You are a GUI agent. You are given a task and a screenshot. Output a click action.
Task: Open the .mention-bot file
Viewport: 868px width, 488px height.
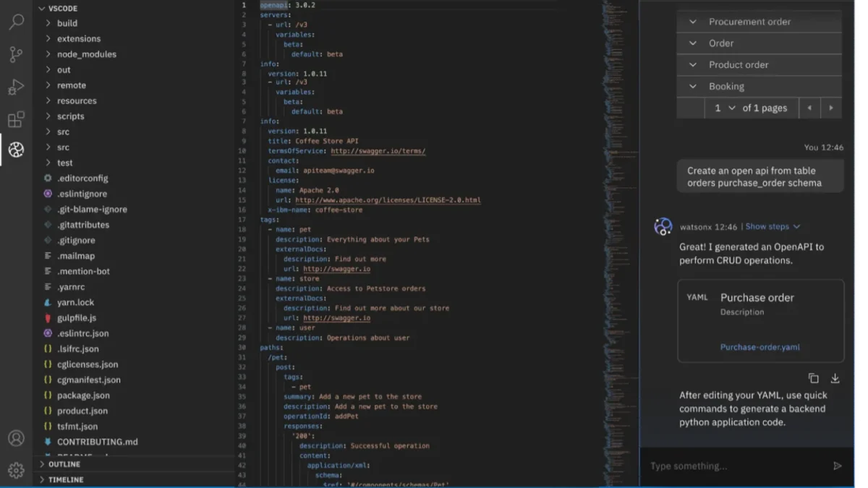pos(84,271)
